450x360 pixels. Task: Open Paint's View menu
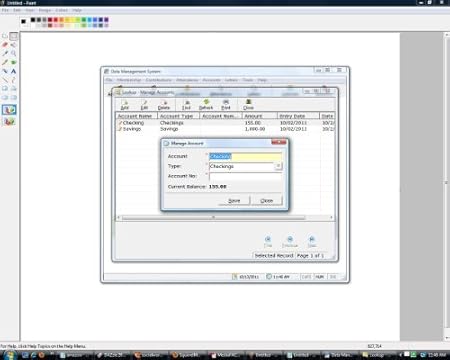(x=30, y=10)
